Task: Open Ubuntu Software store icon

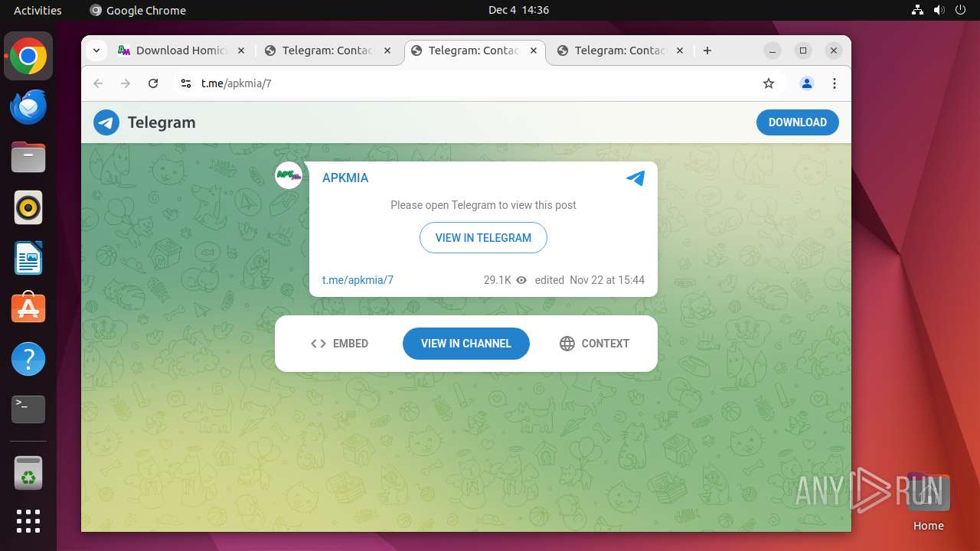Action: pyautogui.click(x=28, y=308)
